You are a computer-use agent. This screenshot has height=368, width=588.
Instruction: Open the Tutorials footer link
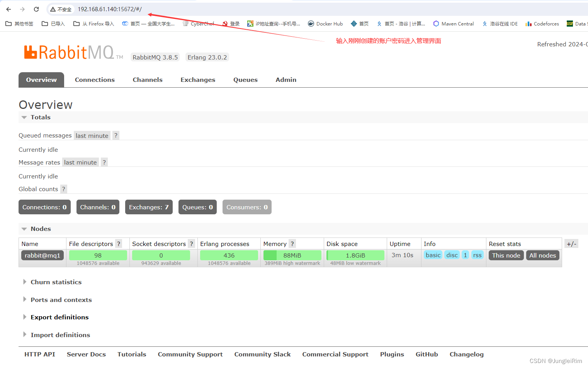(132, 354)
